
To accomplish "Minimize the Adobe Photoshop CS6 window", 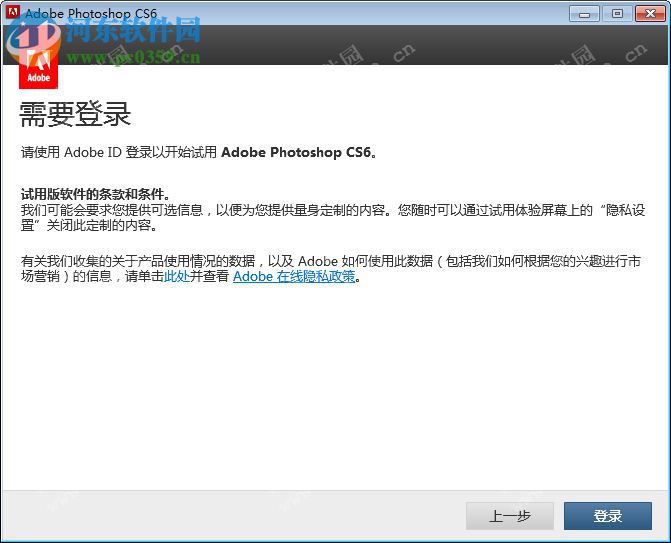I will (x=585, y=14).
